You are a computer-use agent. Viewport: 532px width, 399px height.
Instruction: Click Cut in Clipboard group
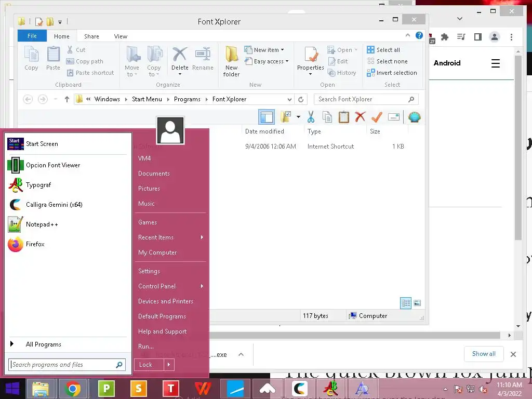point(76,50)
